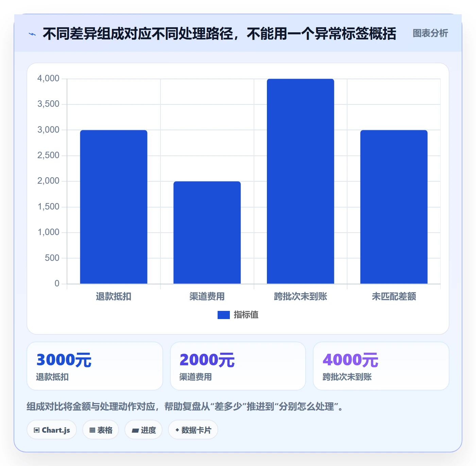Click the lightning icon beside the title
476x466 pixels.
pyautogui.click(x=32, y=34)
